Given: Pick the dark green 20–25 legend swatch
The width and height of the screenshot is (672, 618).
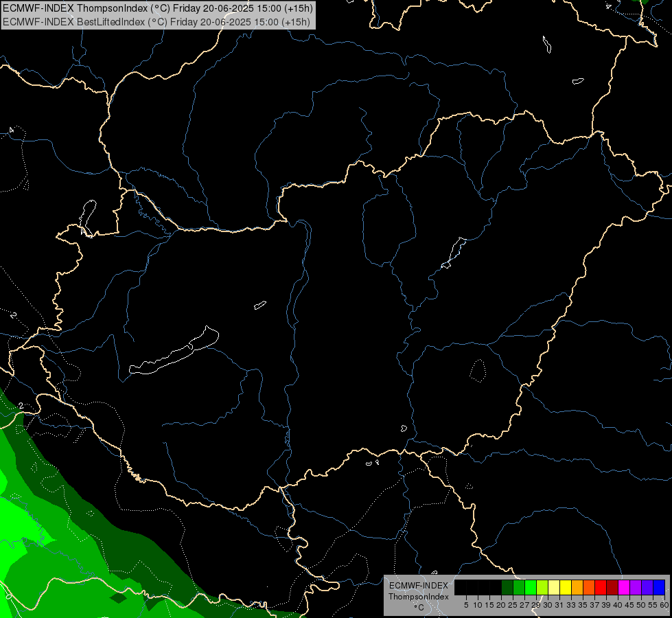Looking at the screenshot, I should 507,587.
